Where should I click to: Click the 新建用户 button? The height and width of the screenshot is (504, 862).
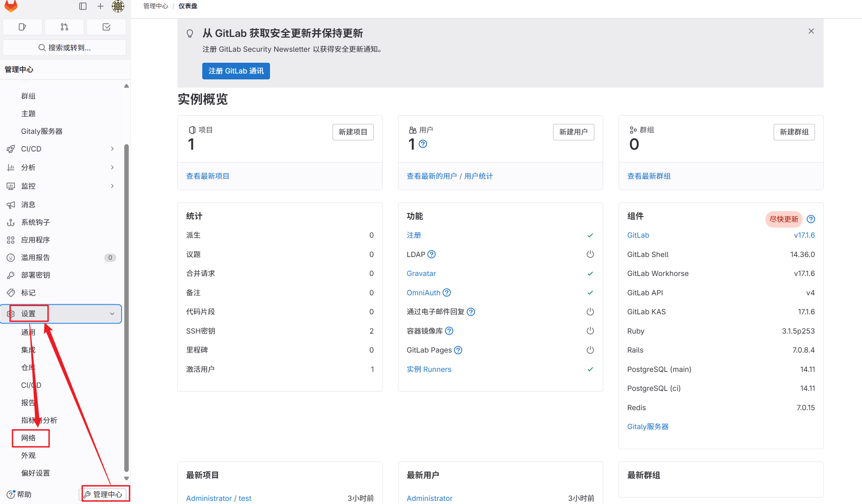pyautogui.click(x=573, y=132)
